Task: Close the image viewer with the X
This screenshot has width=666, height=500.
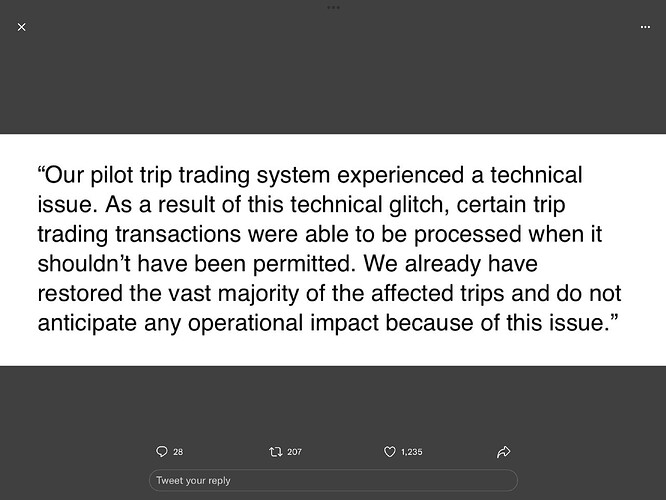Action: (x=22, y=27)
